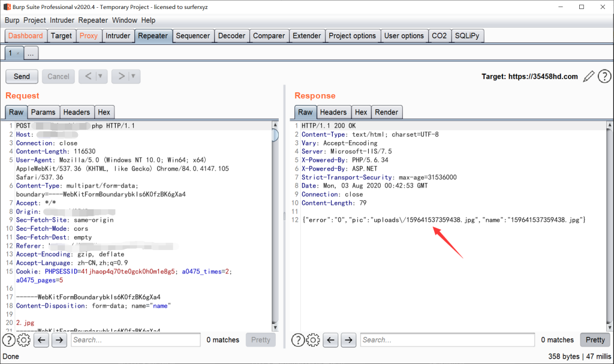Image resolution: width=614 pixels, height=364 pixels.
Task: Click the JSON response body line
Action: [x=444, y=220]
